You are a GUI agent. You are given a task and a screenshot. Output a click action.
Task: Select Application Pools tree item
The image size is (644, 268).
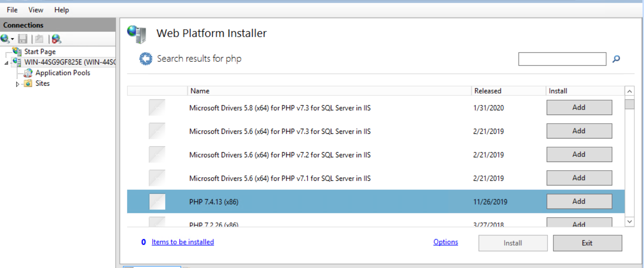(63, 73)
